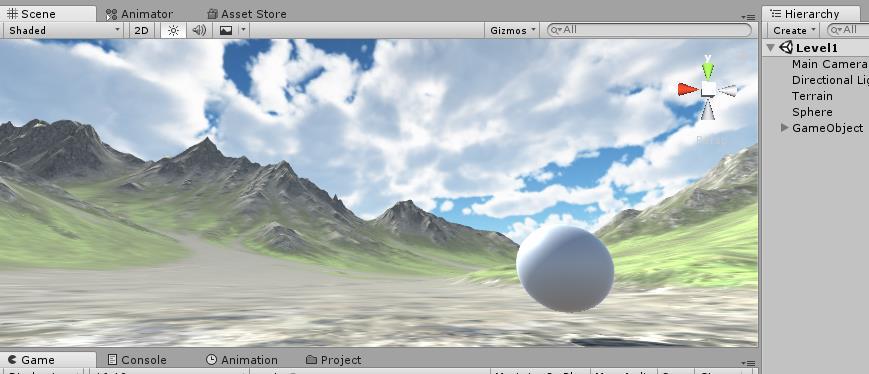
Task: Select Terrain in the Hierarchy
Action: [x=812, y=96]
